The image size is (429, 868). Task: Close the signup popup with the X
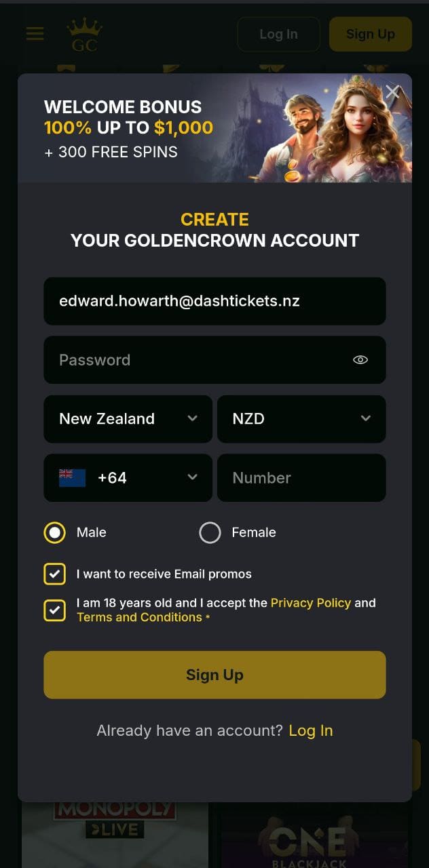pyautogui.click(x=392, y=92)
